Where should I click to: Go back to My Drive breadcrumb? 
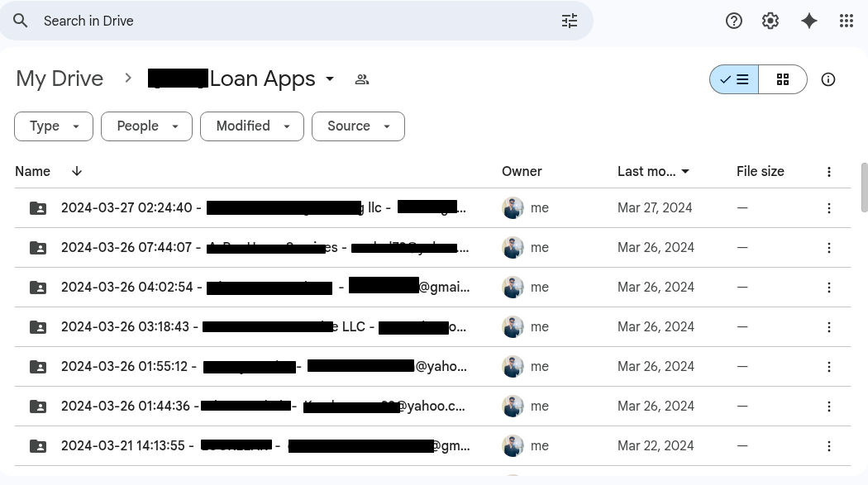[60, 79]
